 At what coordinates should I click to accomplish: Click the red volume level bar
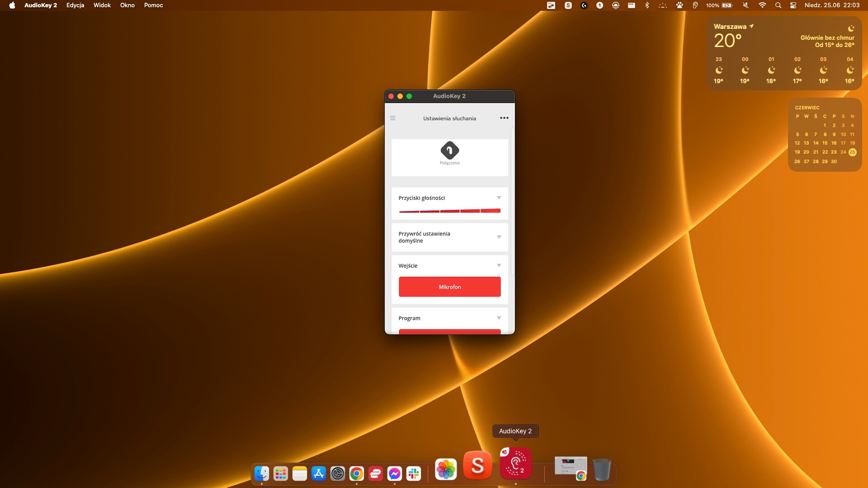pos(449,211)
